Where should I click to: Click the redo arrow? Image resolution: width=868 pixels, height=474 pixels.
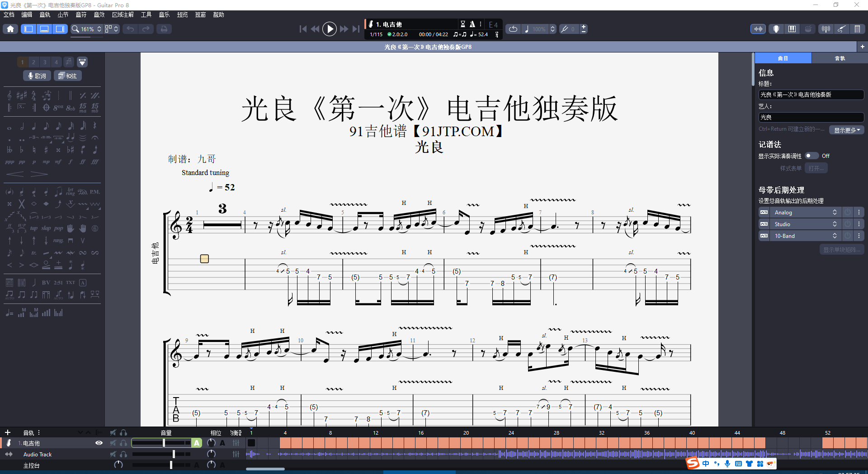pos(146,29)
